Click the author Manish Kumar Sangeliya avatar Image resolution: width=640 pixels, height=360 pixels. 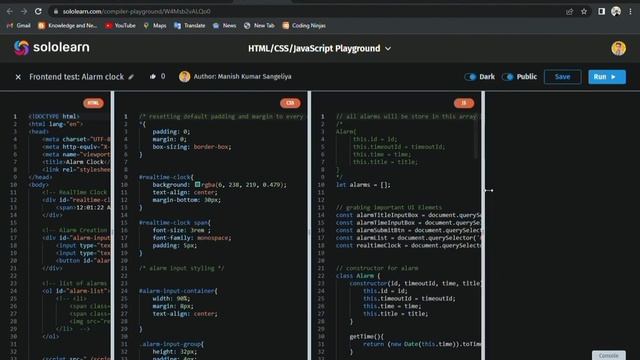point(184,77)
